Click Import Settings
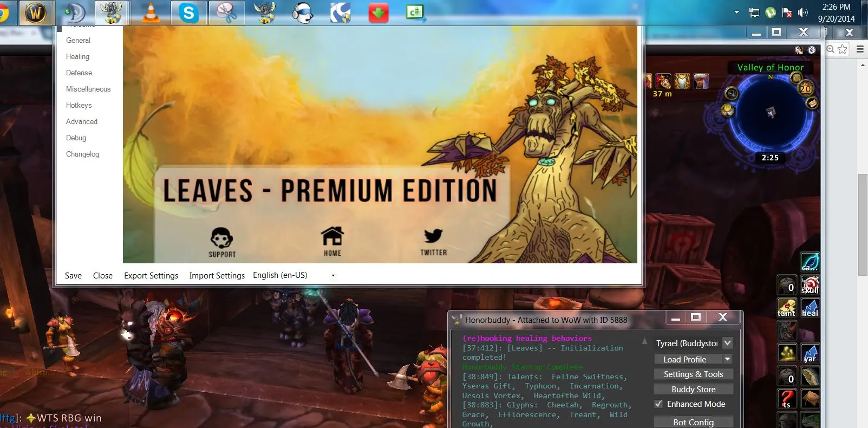 coord(217,276)
